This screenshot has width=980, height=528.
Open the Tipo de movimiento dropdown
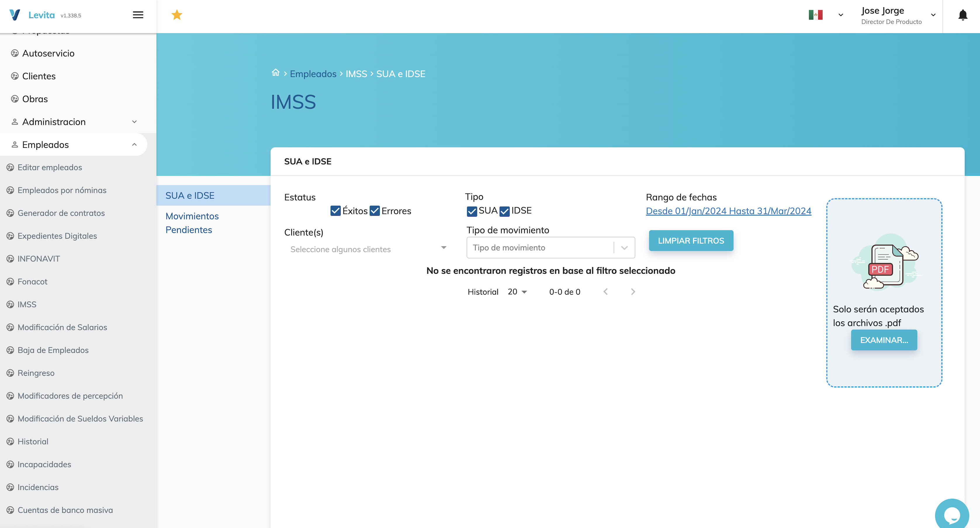point(550,247)
